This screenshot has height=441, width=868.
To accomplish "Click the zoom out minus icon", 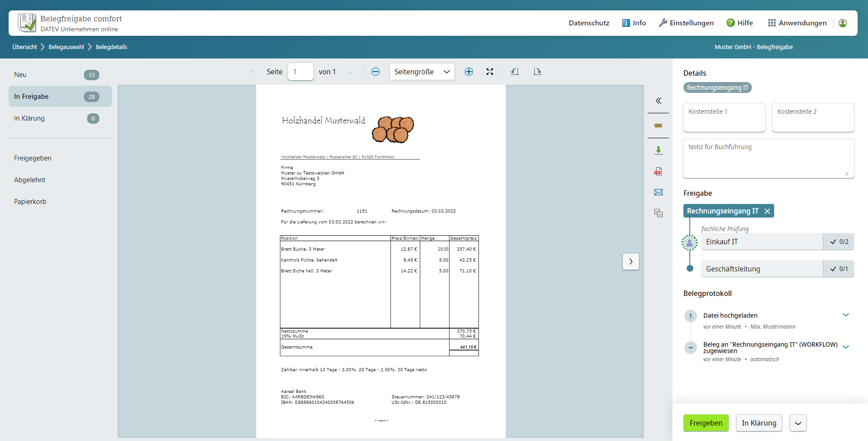I will pyautogui.click(x=375, y=72).
